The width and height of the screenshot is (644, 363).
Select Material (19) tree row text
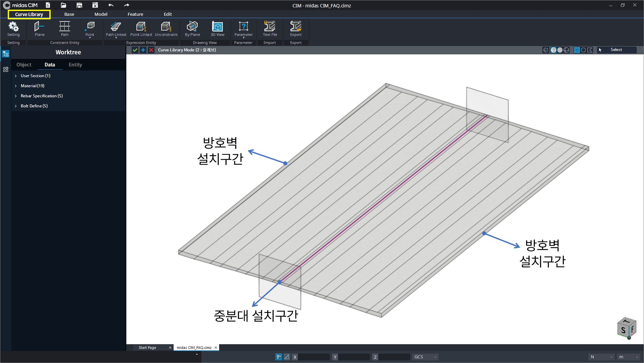[33, 86]
